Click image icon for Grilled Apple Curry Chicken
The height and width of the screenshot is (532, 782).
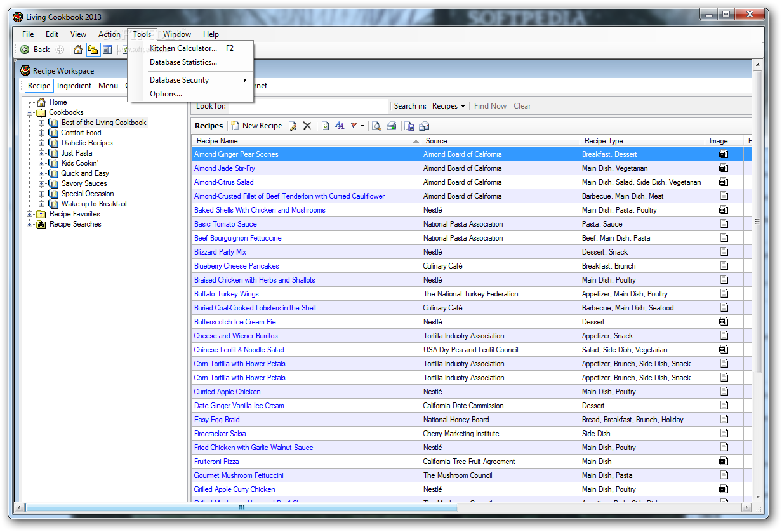(724, 489)
